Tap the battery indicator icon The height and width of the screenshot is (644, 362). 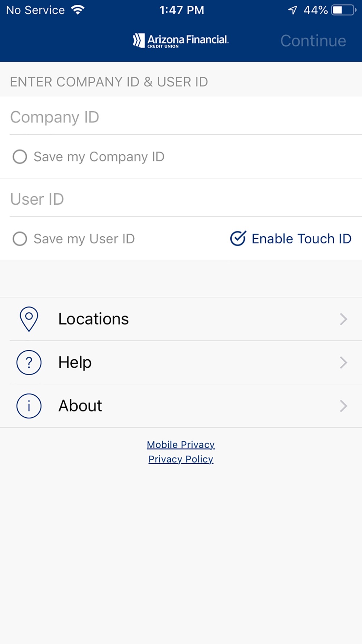point(343,10)
